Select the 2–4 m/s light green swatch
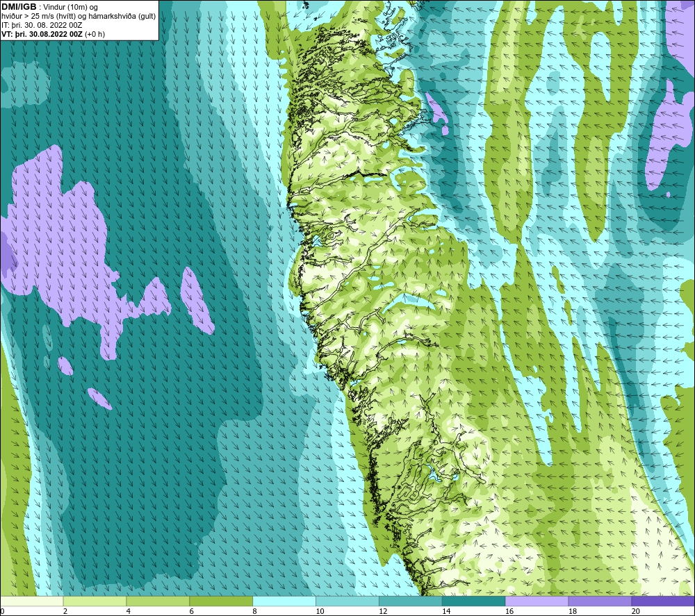The image size is (695, 616). pos(95,601)
